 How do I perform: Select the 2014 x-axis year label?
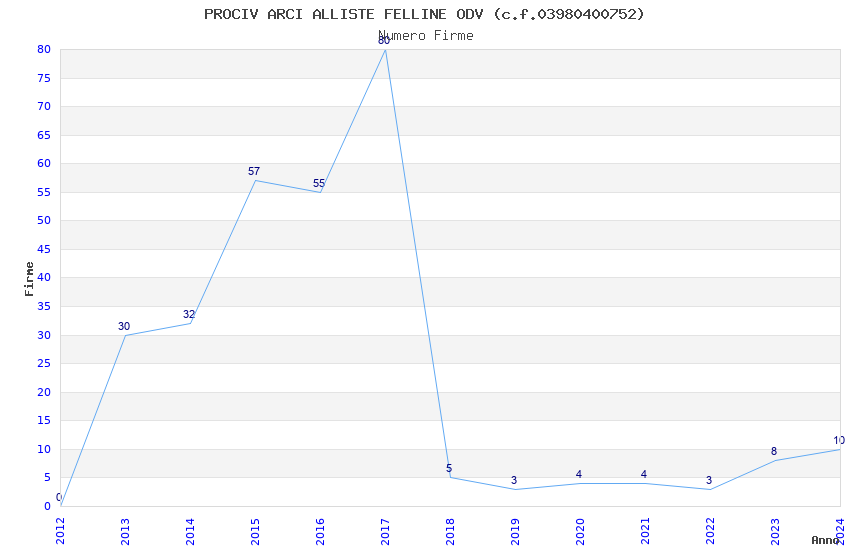[x=190, y=531]
